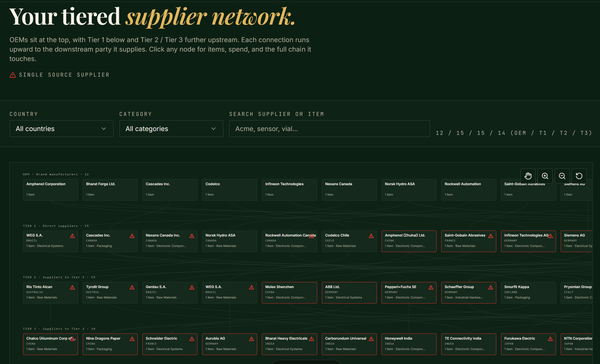Click warning icon on Rockwell Automation Canada card

pyautogui.click(x=311, y=236)
